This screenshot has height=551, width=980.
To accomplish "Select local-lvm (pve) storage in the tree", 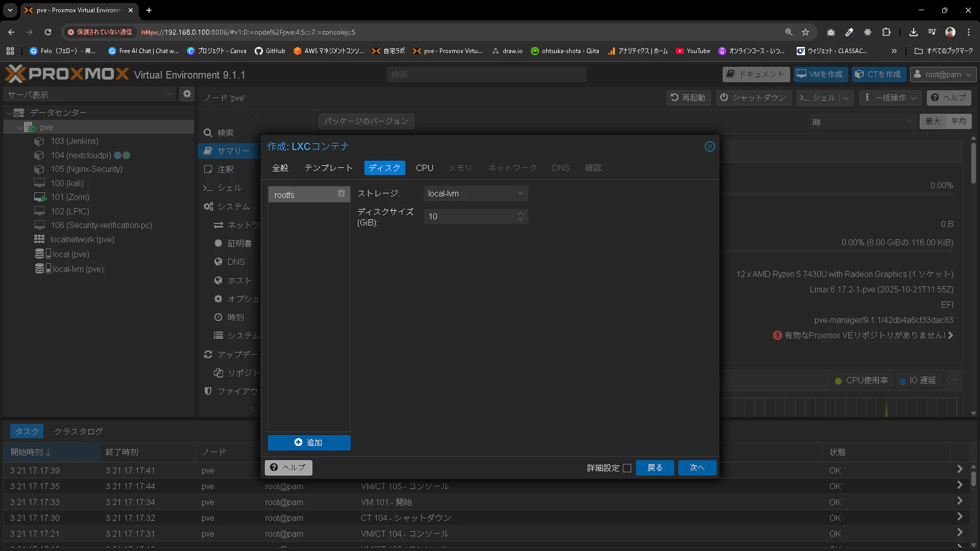I will point(78,269).
